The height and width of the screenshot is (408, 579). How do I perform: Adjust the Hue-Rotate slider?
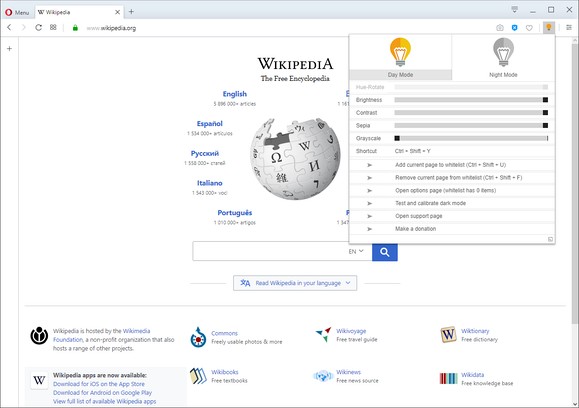point(471,87)
